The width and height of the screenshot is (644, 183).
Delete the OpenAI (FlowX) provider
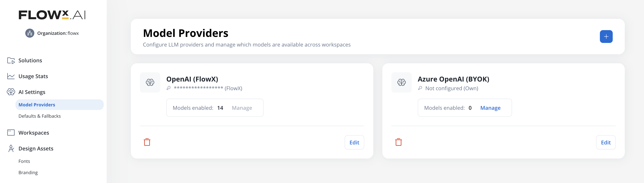point(147,142)
